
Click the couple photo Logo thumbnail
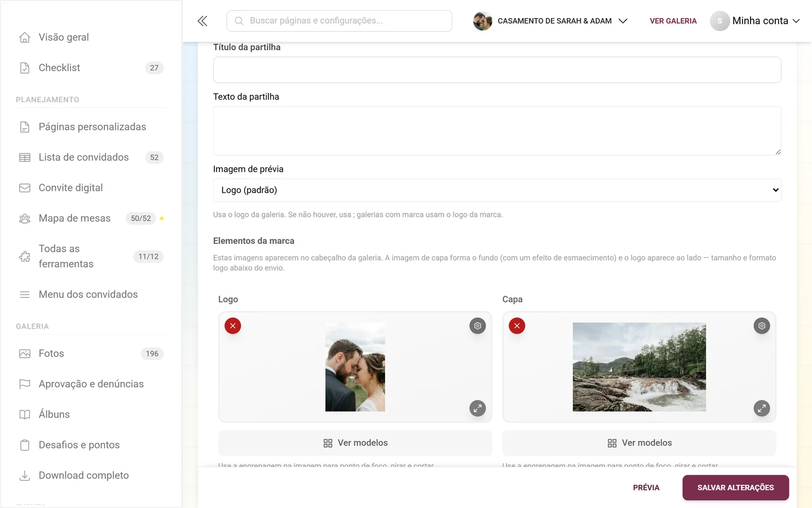coord(355,367)
